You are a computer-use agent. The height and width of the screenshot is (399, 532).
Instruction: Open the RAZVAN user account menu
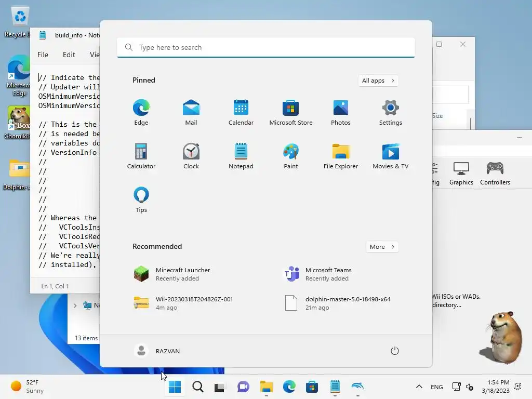point(157,351)
